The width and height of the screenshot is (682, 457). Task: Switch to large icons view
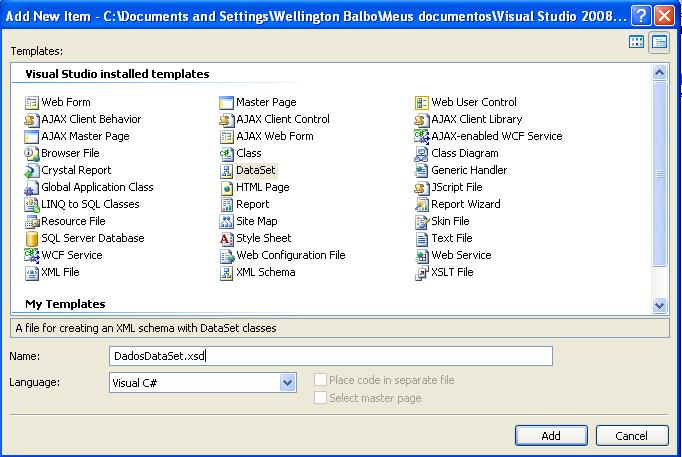pos(637,42)
